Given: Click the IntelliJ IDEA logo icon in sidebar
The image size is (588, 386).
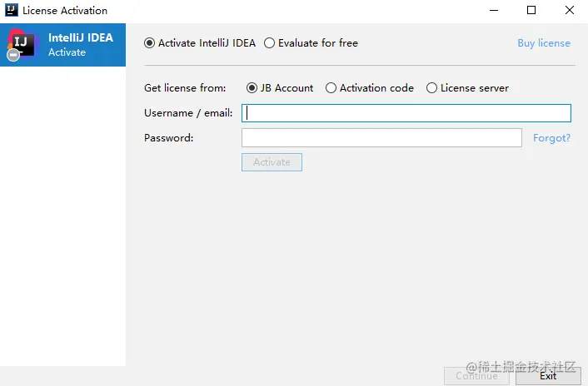Looking at the screenshot, I should (x=22, y=45).
